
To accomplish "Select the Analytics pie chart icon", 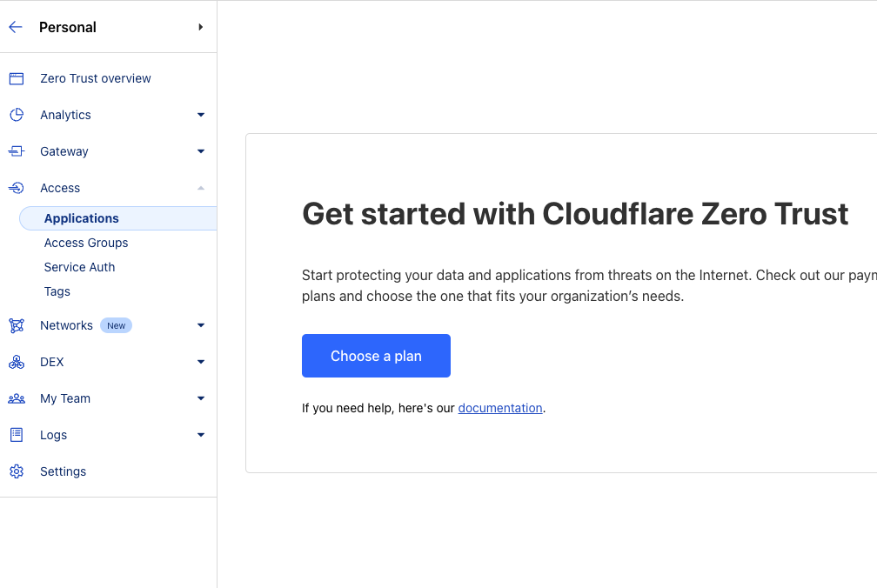I will pyautogui.click(x=16, y=115).
